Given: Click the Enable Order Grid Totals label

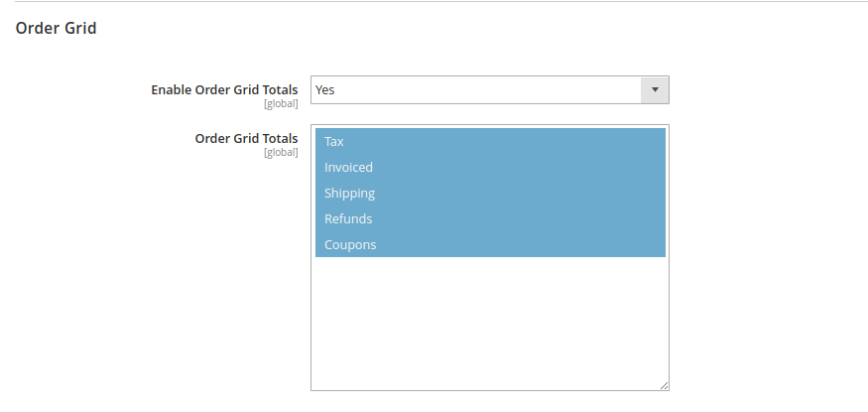Looking at the screenshot, I should pyautogui.click(x=224, y=89).
